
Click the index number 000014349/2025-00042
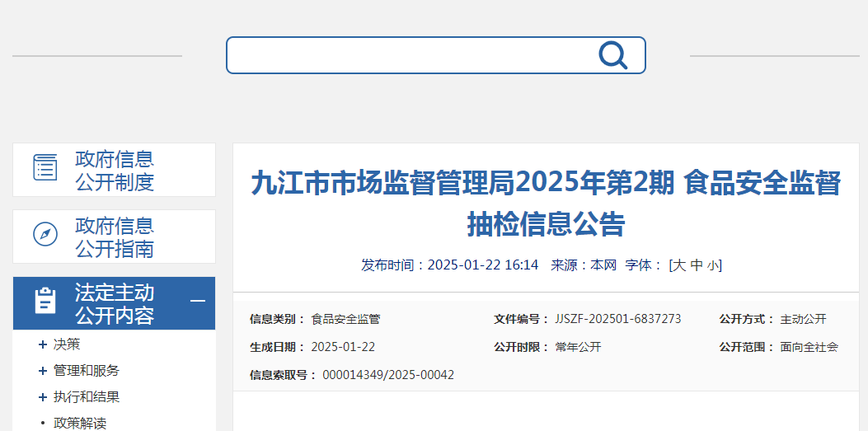pyautogui.click(x=388, y=375)
